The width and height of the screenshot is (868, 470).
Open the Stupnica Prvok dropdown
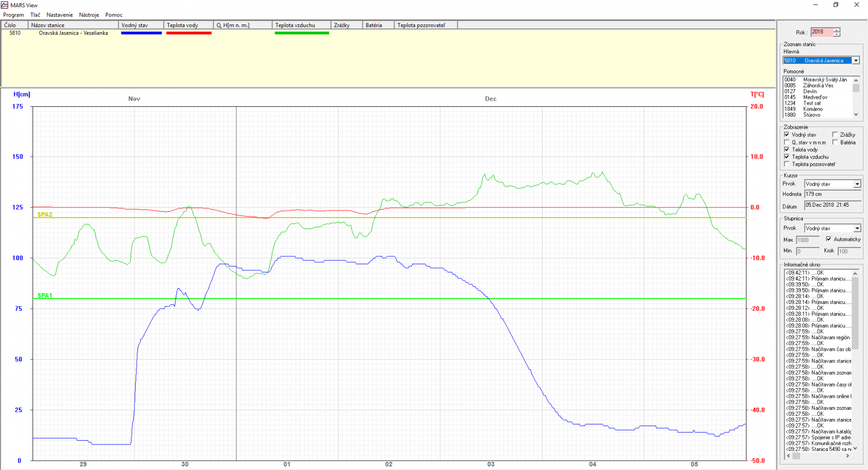coord(857,228)
